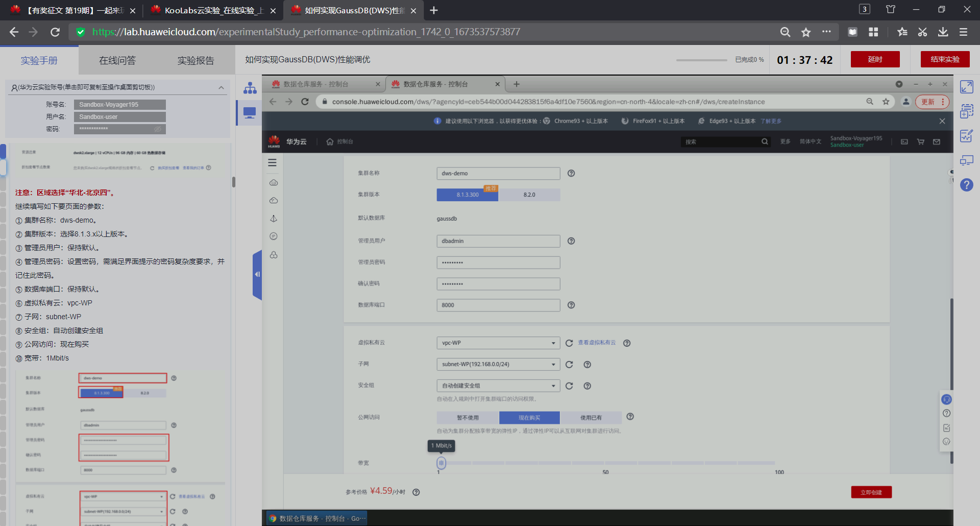Open the downloads icon in outer browser toolbar

943,32
